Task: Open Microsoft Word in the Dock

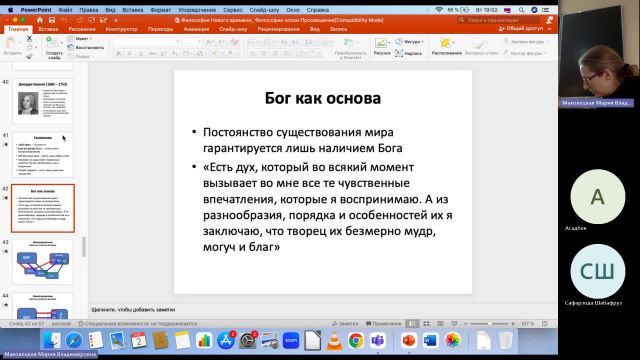Action: (430, 340)
